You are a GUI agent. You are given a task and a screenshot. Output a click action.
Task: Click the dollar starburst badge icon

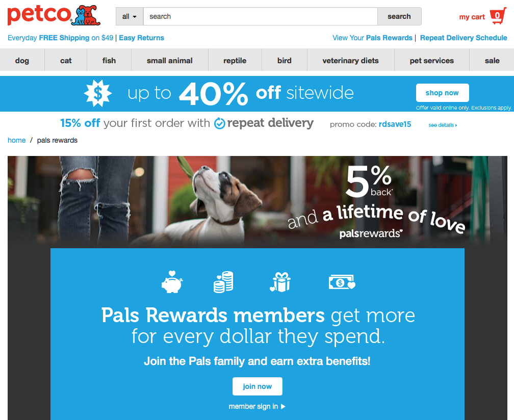(98, 93)
